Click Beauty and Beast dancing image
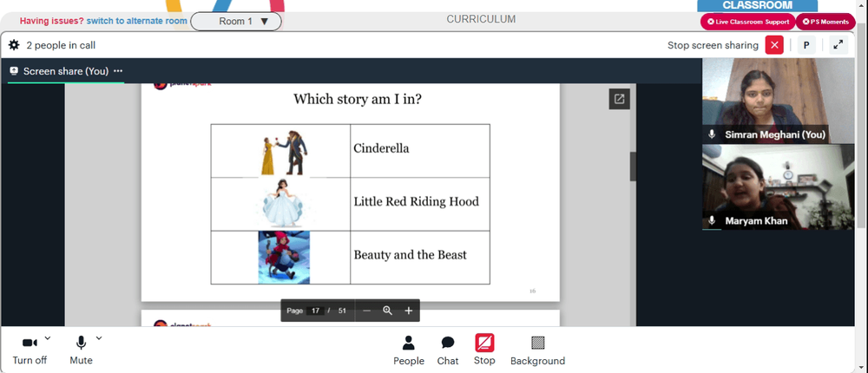868x373 pixels. (x=285, y=153)
